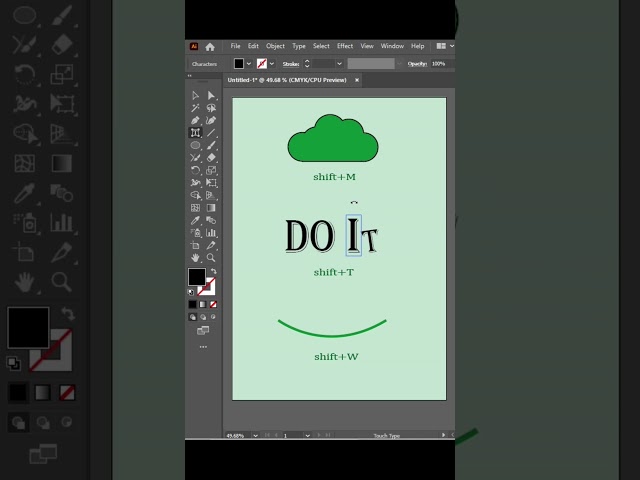Open control bar stroke color dropdown
Image resolution: width=640 pixels, height=480 pixels.
[x=272, y=64]
